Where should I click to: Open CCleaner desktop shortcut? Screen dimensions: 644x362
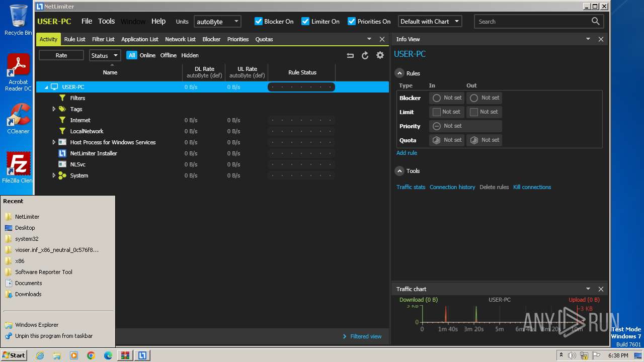[18, 119]
